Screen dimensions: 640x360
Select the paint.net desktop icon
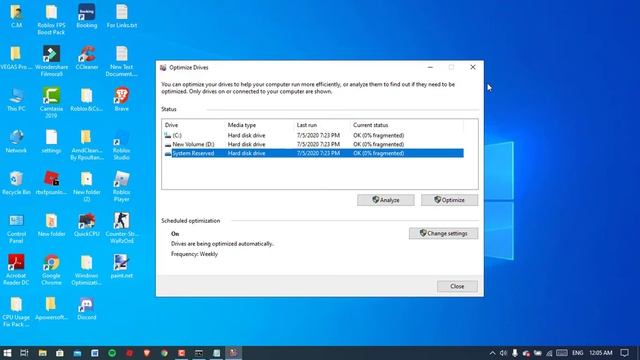tap(122, 267)
